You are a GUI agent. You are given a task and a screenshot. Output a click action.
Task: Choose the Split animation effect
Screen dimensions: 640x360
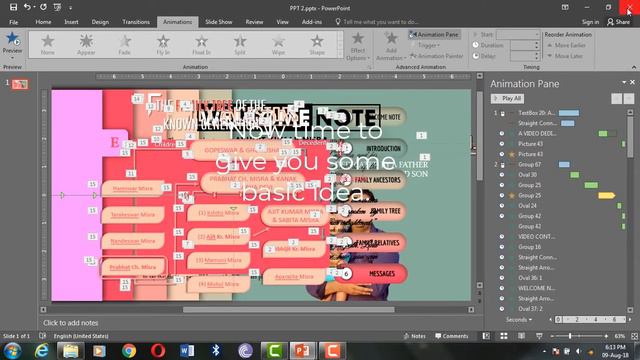pos(240,44)
